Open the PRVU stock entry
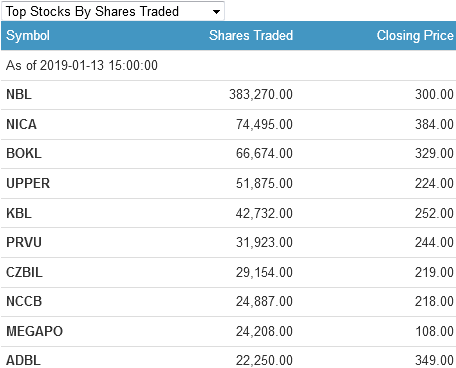 click(228, 243)
